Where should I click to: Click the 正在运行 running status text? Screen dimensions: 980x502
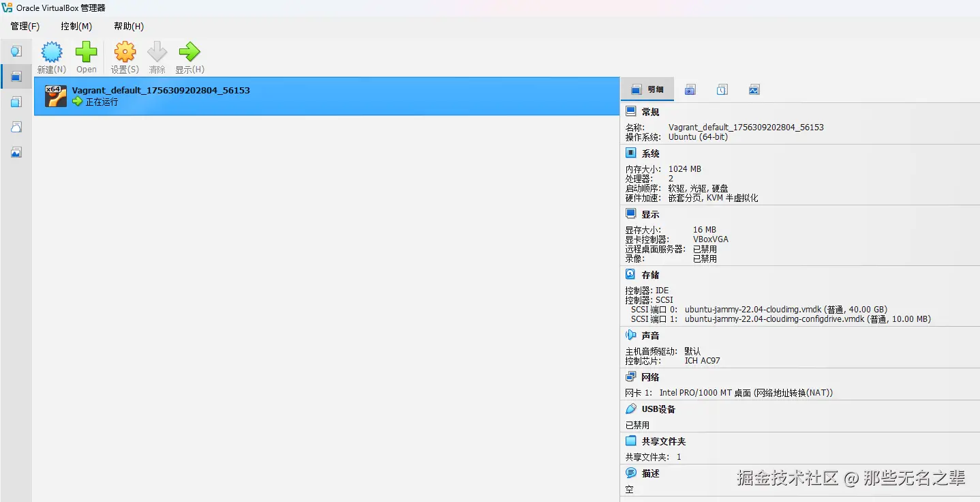click(x=102, y=102)
